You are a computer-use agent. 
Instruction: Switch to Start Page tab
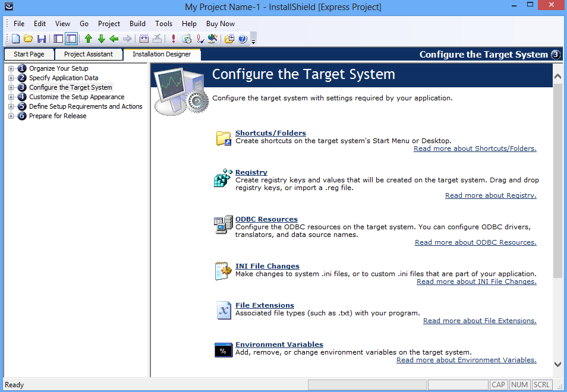[x=29, y=54]
